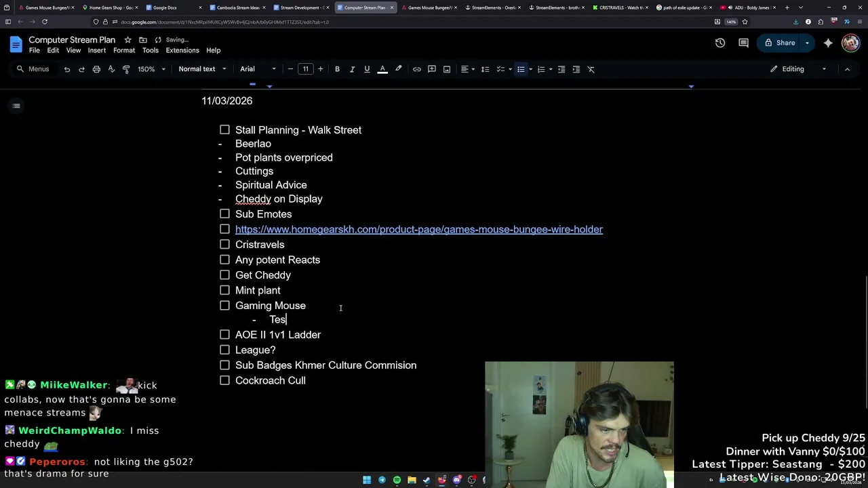Toggle bold formatting
The width and height of the screenshot is (868, 488).
[x=337, y=69]
